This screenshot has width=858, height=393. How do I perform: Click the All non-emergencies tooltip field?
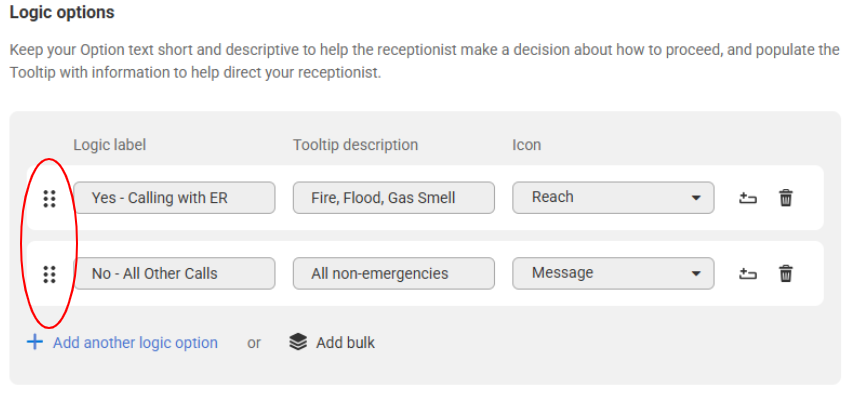(x=394, y=273)
